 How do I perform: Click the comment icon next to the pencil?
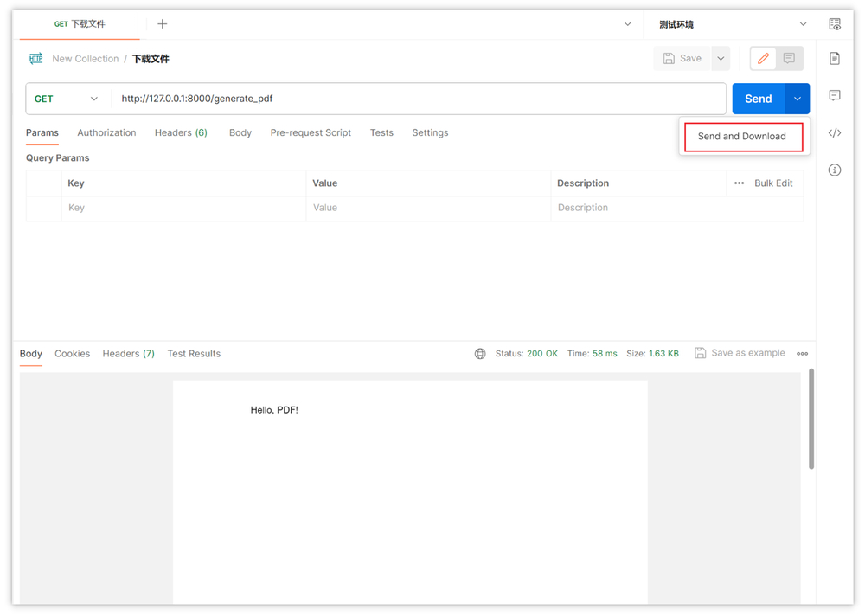tap(788, 58)
